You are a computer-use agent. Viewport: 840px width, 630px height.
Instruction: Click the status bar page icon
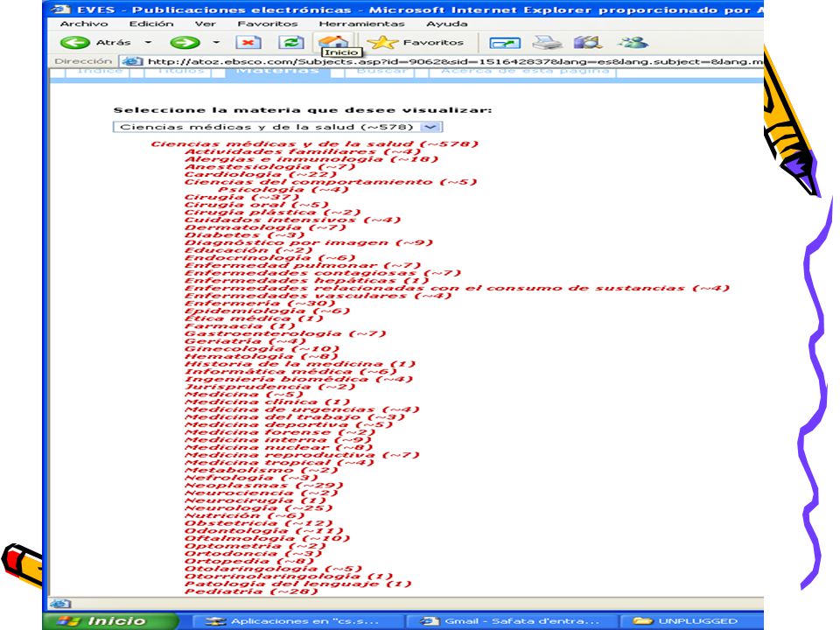[60, 604]
